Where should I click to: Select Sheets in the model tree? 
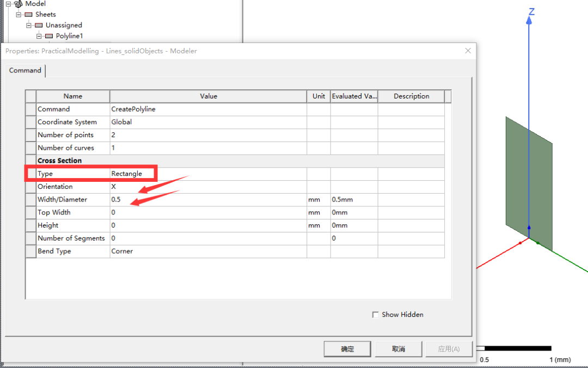pos(45,15)
